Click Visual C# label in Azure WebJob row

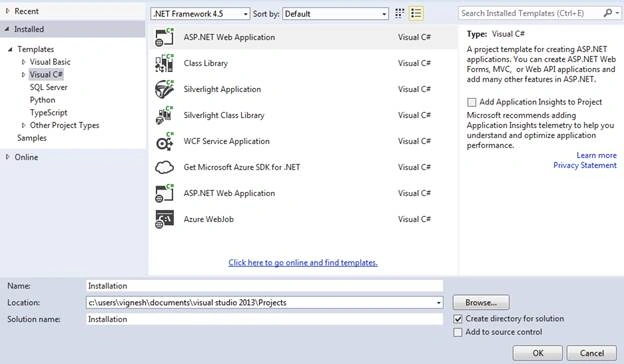coord(414,219)
